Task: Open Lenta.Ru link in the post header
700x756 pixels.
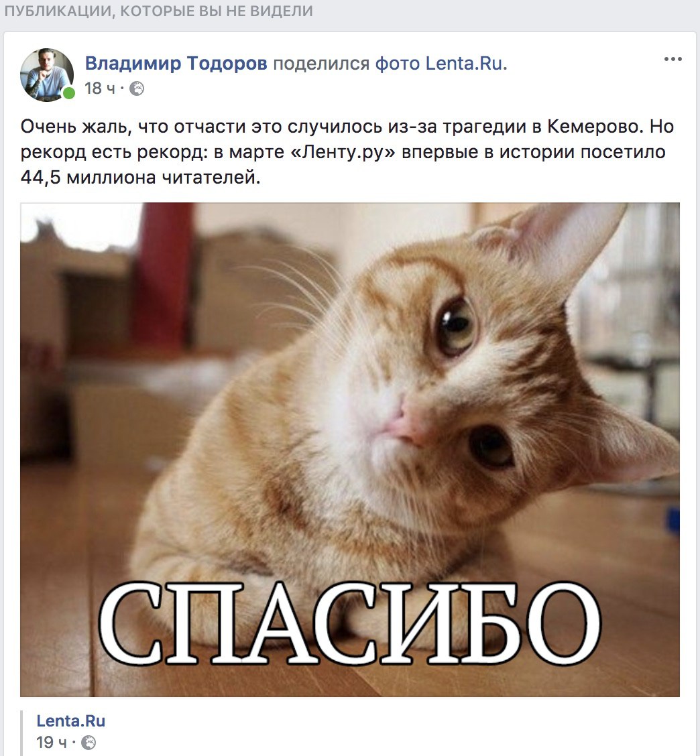Action: click(463, 63)
